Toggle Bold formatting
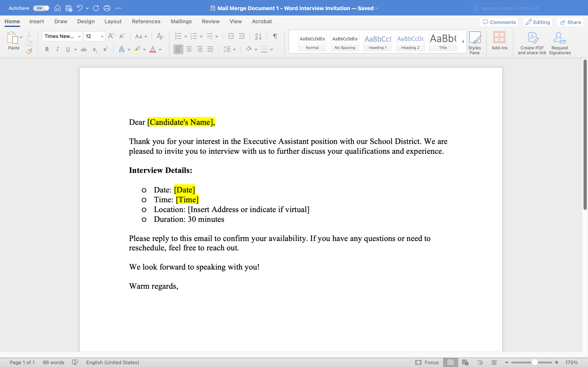This screenshot has width=588, height=367. click(47, 49)
